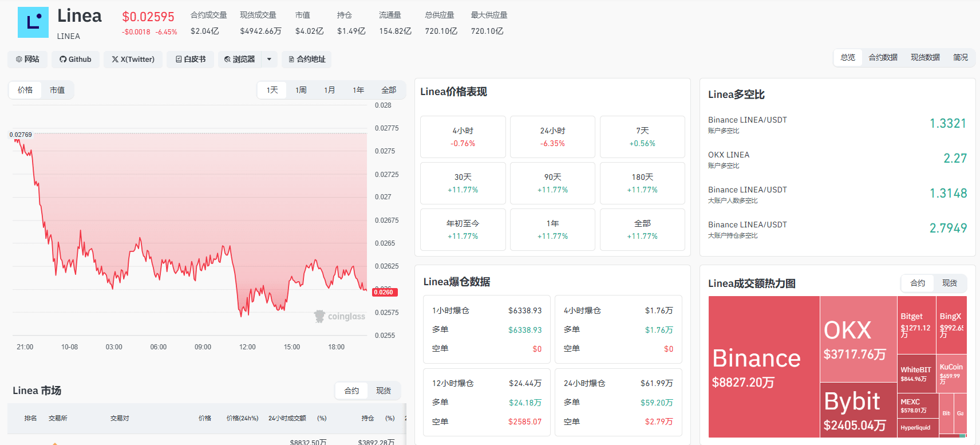This screenshot has width=980, height=445.
Task: Select the 1周 time range
Action: pyautogui.click(x=301, y=90)
